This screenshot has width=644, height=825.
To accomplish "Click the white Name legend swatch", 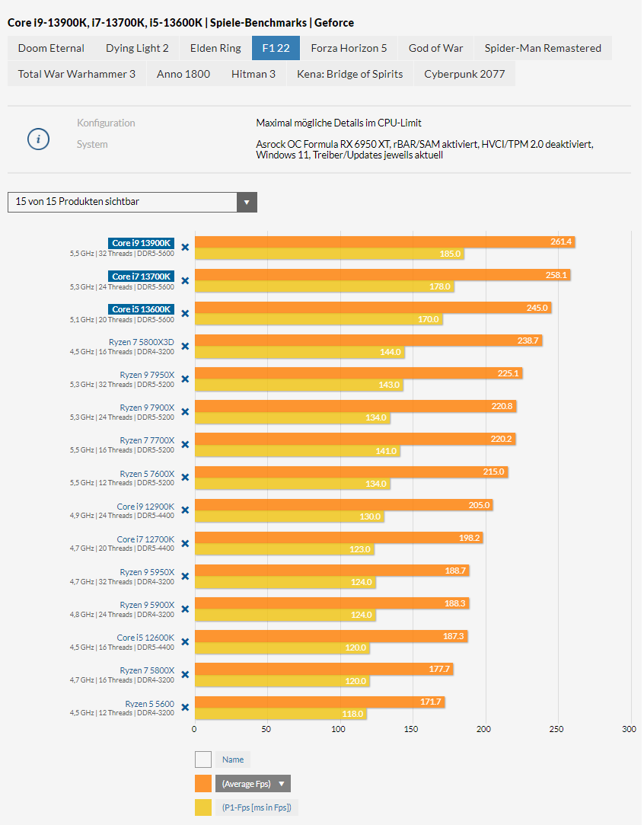I will click(x=203, y=759).
